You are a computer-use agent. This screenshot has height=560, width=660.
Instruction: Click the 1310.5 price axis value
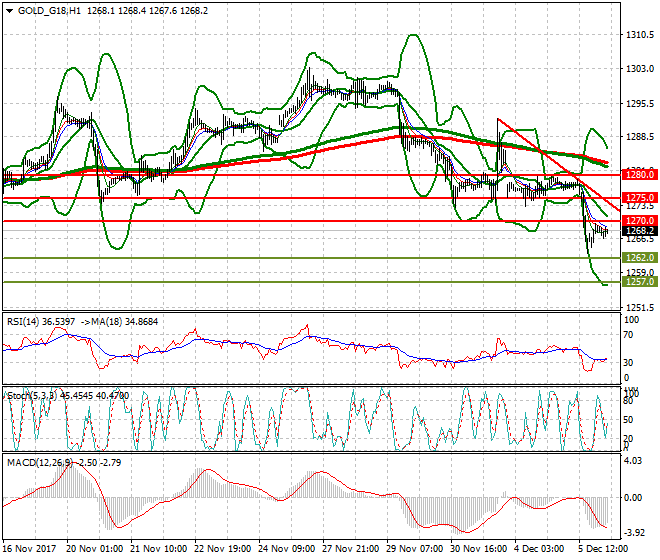click(640, 35)
